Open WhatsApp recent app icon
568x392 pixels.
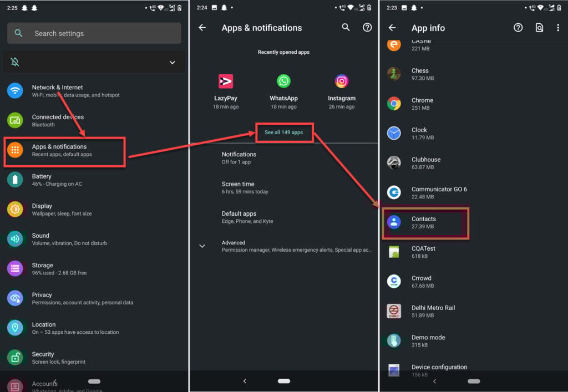pos(283,81)
